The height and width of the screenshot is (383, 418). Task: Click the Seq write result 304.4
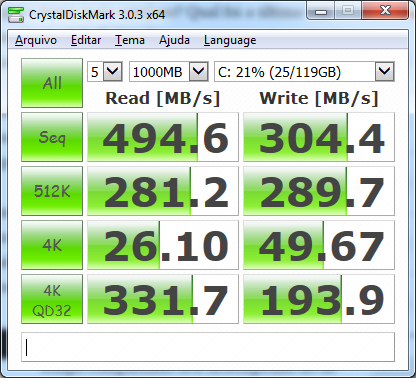pos(319,137)
